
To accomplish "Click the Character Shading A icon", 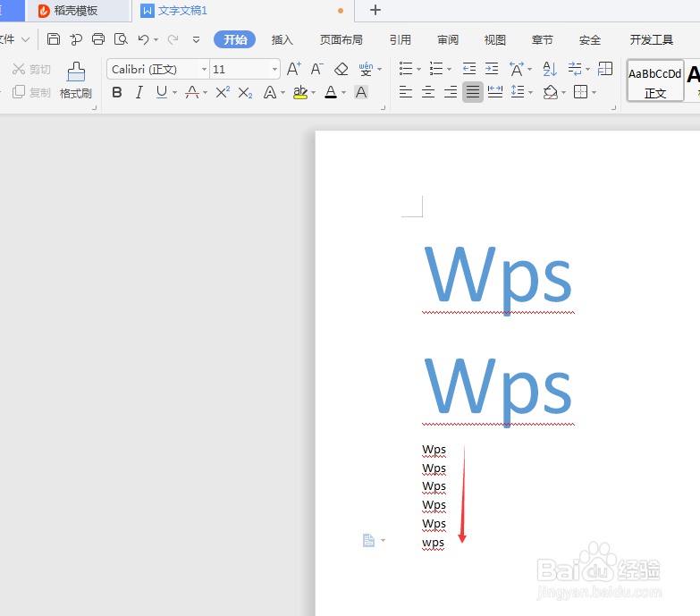I will pos(360,92).
